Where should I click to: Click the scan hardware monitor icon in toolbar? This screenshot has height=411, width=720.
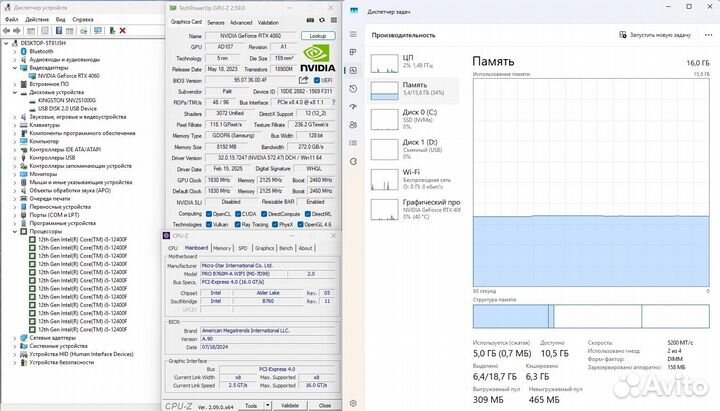98,31
